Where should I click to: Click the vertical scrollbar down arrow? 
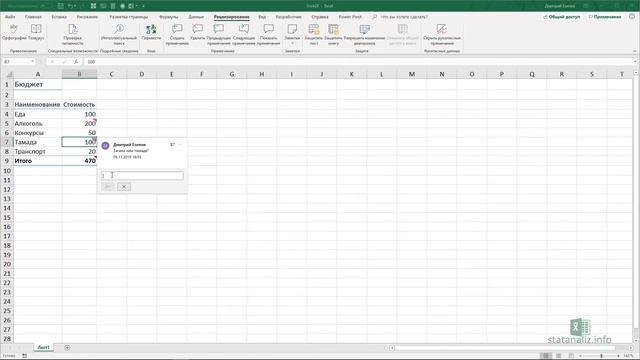(x=636, y=341)
